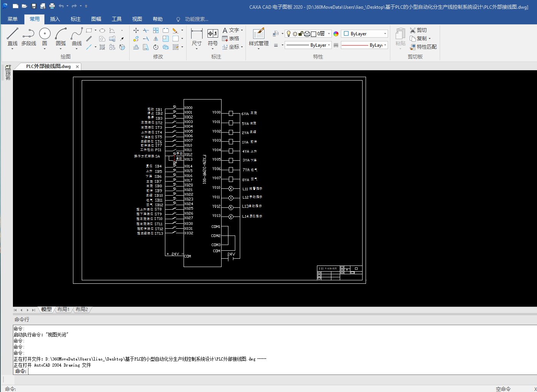The image size is (537, 392).
Task: Toggle the layer light bulb on/off icon
Action: [x=288, y=34]
